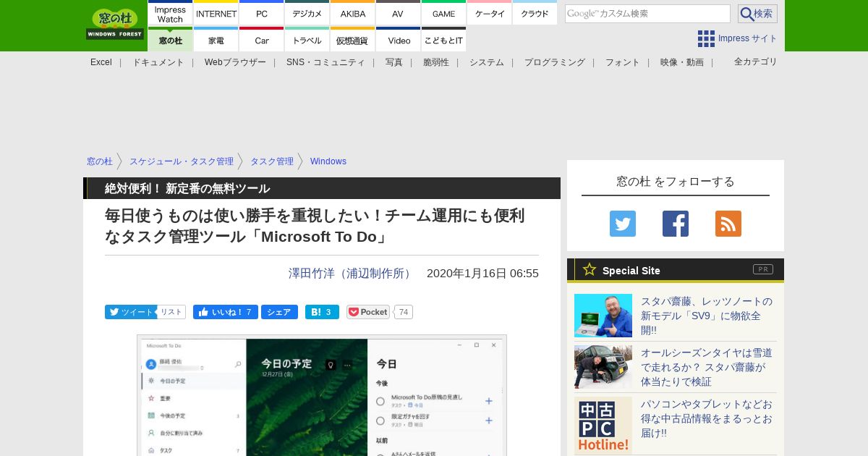
Task: Open the SNS・コミュニティ category
Action: click(x=325, y=62)
